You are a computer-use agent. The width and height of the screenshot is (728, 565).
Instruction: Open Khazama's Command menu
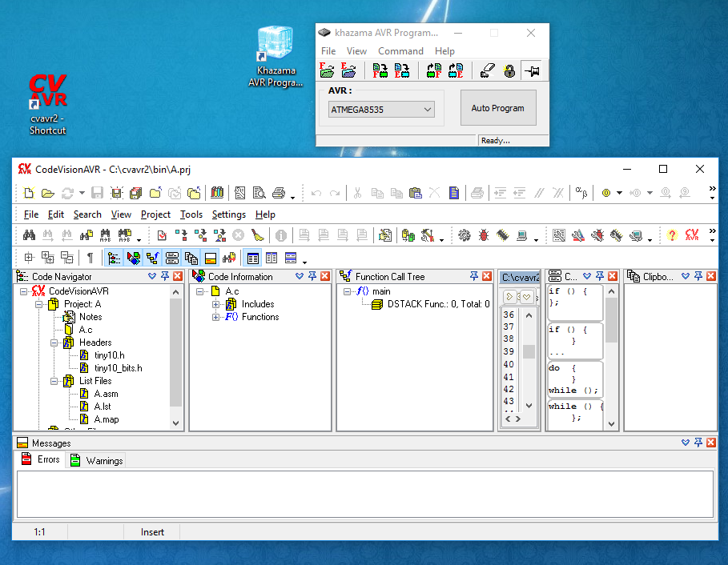tap(400, 51)
